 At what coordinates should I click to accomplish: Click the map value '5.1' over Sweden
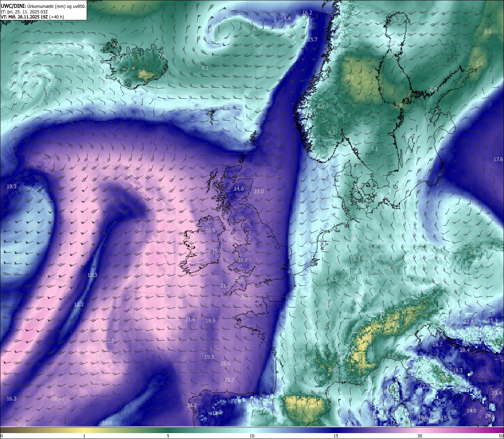(374, 149)
